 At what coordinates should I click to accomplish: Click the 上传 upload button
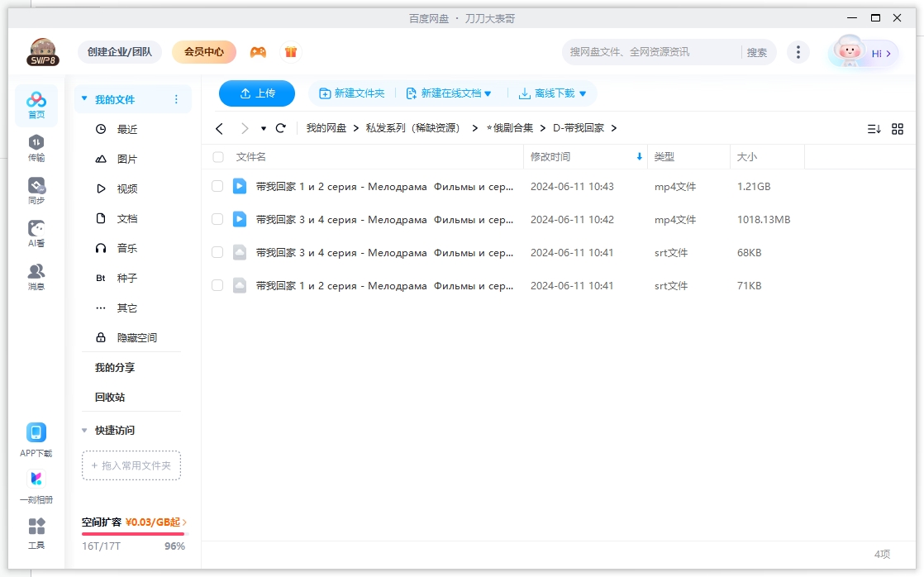[256, 93]
